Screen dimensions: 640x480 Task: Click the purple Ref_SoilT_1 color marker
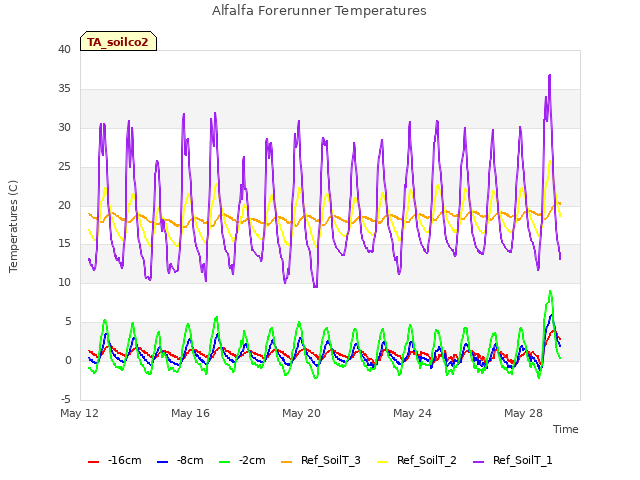pyautogui.click(x=478, y=462)
